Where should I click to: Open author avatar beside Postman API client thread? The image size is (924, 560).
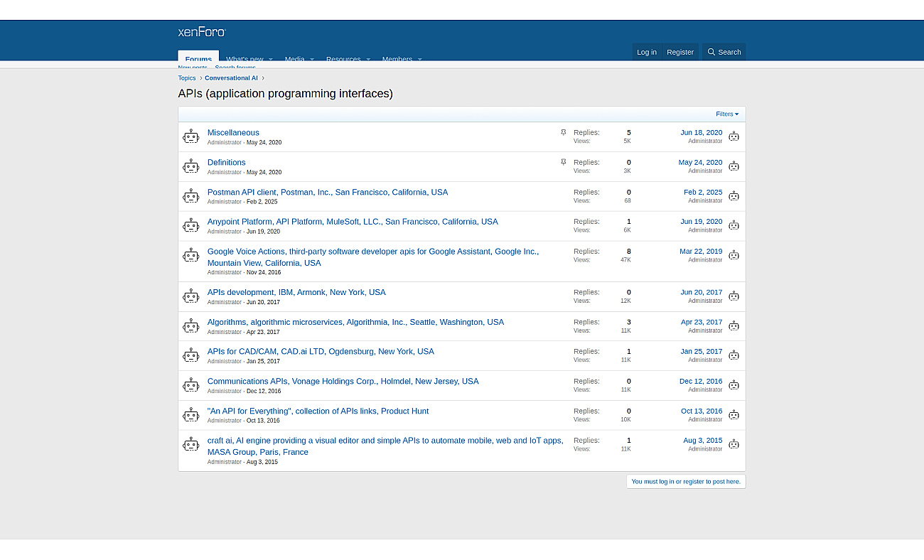tap(190, 196)
